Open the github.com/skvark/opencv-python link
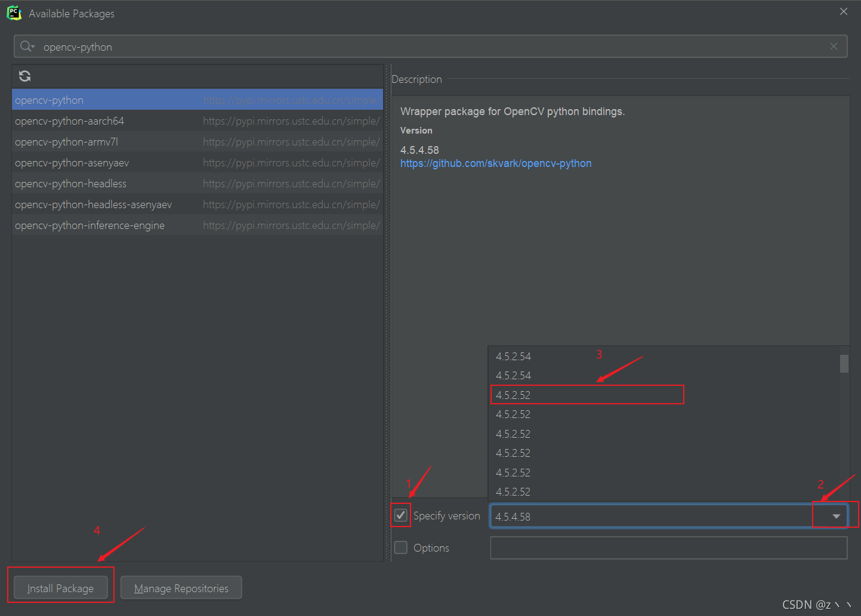This screenshot has width=861, height=616. 496,163
